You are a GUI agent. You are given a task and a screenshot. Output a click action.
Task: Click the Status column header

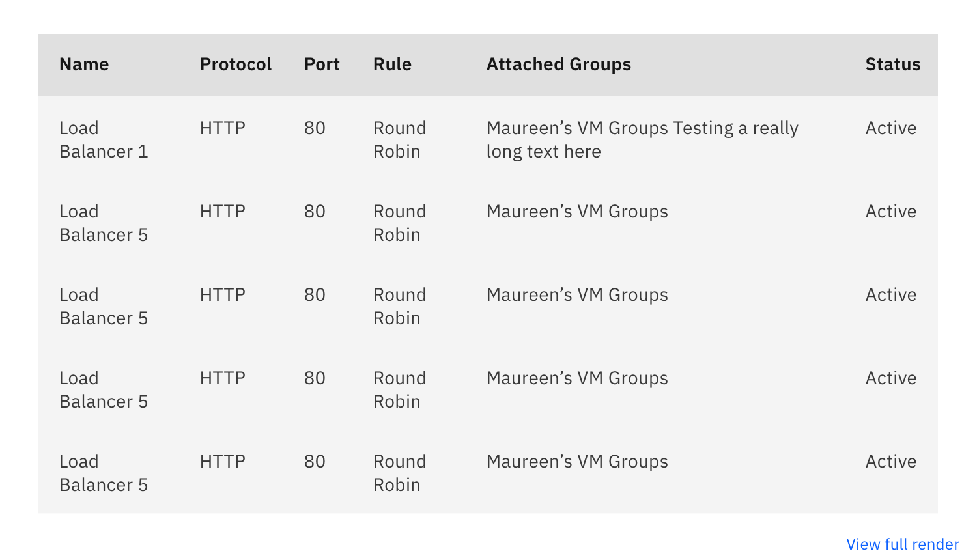(892, 64)
